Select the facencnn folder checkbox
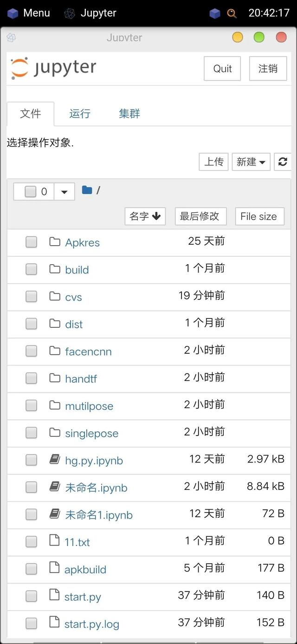The image size is (297, 644). pyautogui.click(x=31, y=351)
